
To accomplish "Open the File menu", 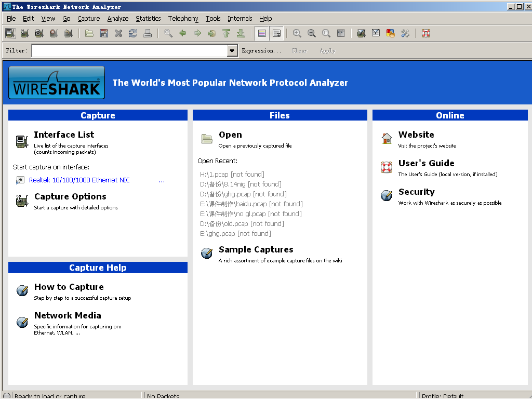I will pos(11,19).
